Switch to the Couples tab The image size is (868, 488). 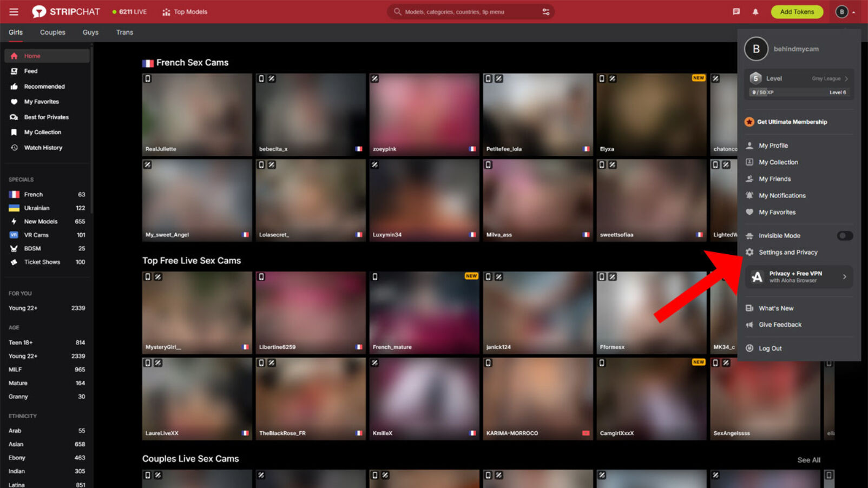pos(52,32)
